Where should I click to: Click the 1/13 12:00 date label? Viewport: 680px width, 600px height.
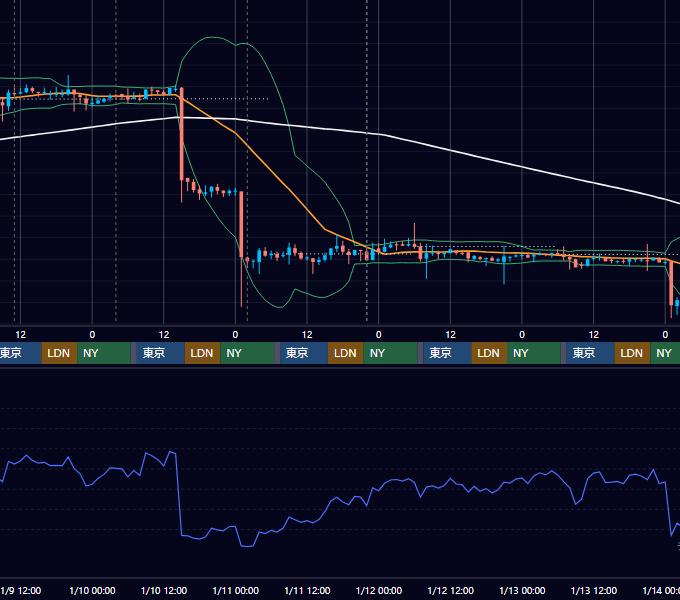click(594, 590)
